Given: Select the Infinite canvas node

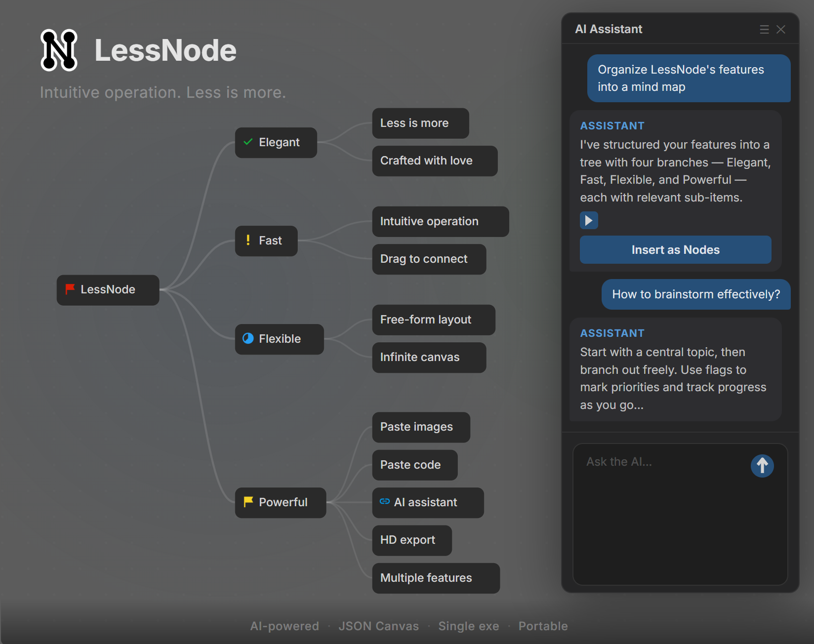Looking at the screenshot, I should (x=429, y=358).
